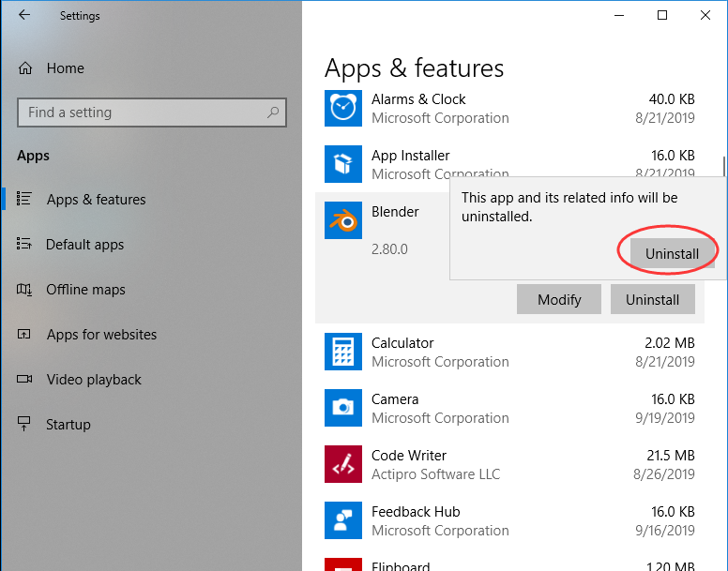Click the back arrow in Settings

click(24, 15)
